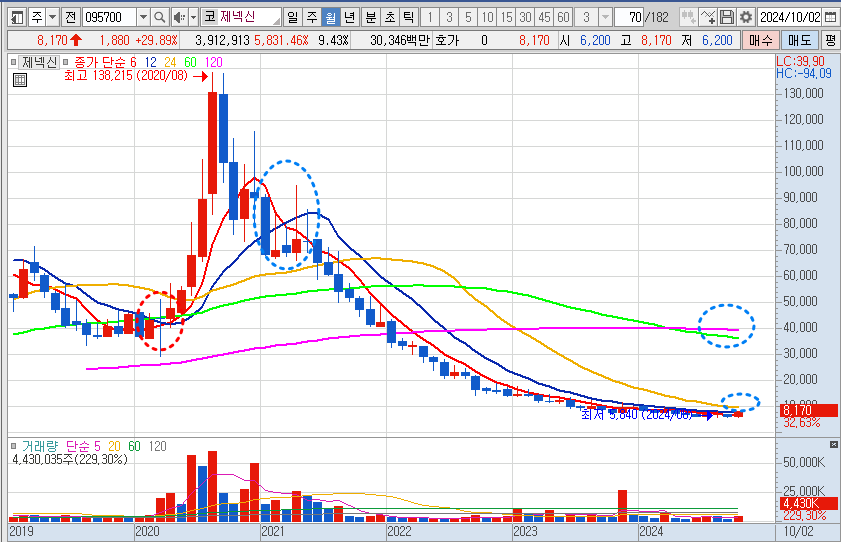Image resolution: width=841 pixels, height=542 pixels.
Task: Expand the stock code 095700 dropdown
Action: (143, 17)
